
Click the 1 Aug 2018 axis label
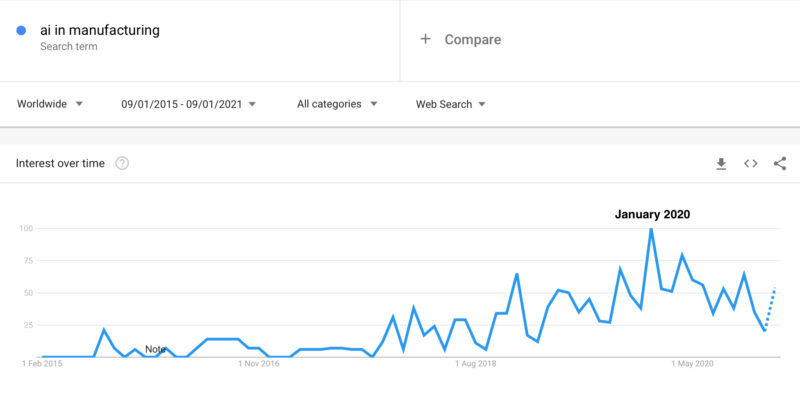[x=476, y=363]
